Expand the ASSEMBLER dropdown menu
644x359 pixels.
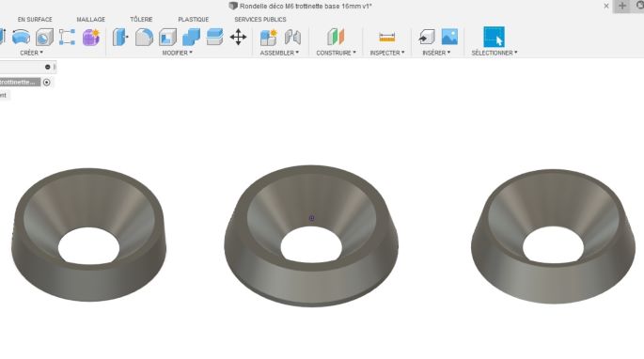pos(279,53)
